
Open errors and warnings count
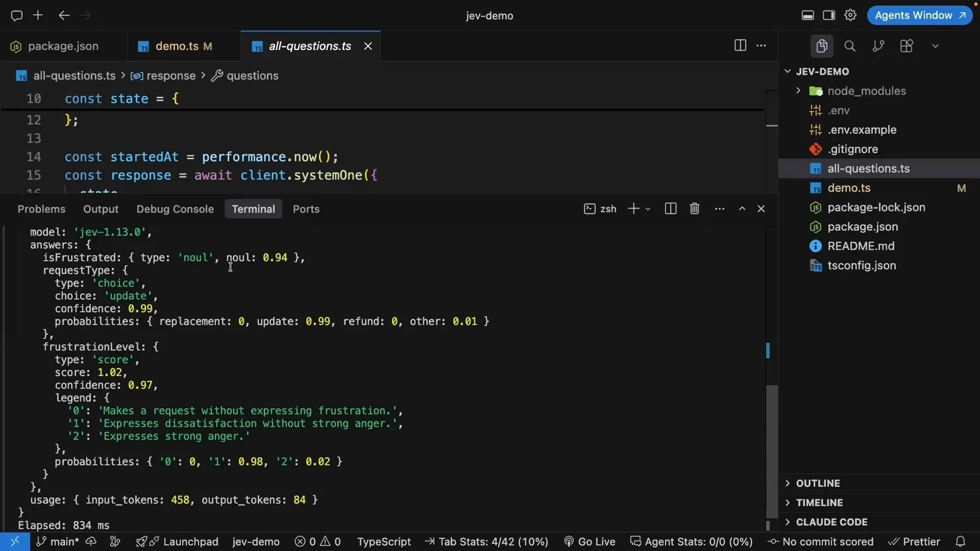click(x=318, y=542)
